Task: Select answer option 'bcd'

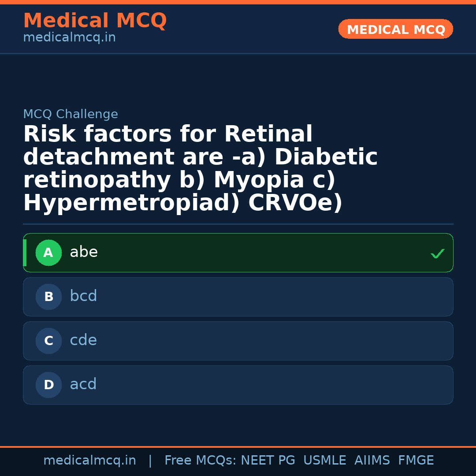Action: [x=238, y=297]
